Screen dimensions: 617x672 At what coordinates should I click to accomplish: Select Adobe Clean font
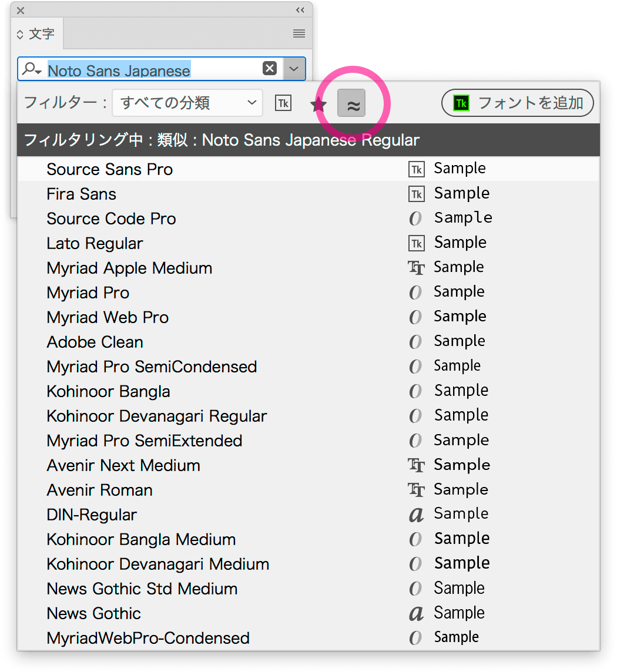308,342
